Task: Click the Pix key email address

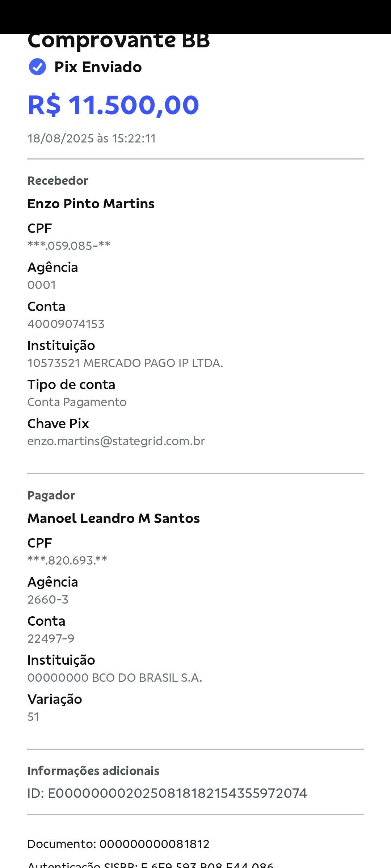Action: pos(116,441)
